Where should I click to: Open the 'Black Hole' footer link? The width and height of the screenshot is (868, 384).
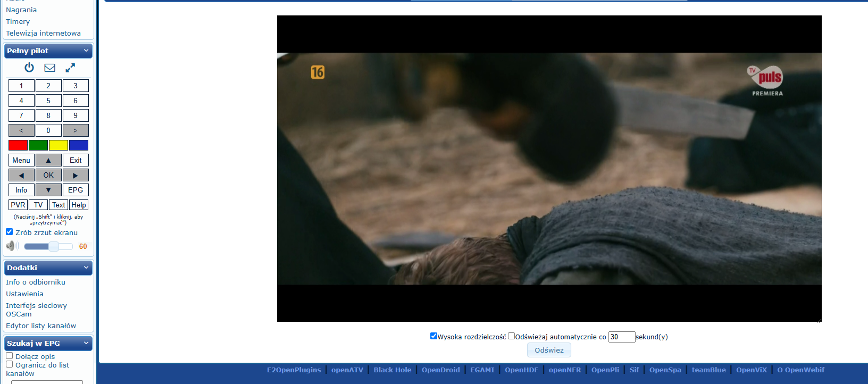[x=393, y=370]
